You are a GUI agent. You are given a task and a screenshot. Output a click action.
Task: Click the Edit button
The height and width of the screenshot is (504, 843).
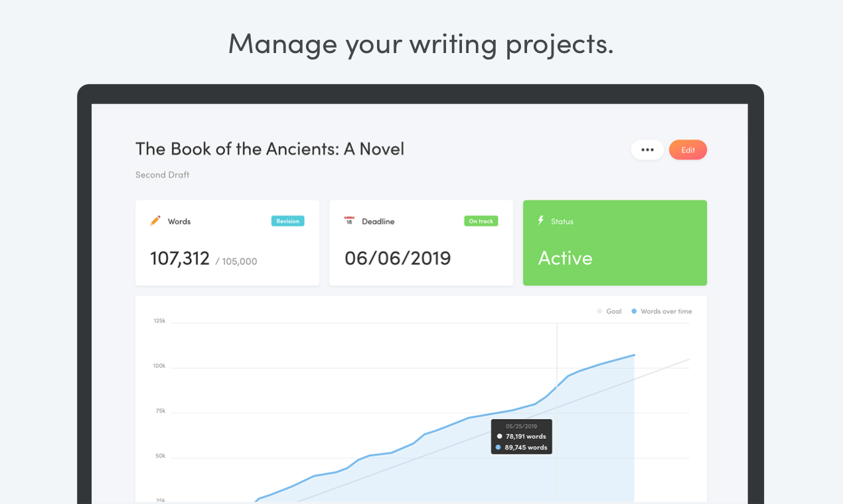tap(688, 150)
